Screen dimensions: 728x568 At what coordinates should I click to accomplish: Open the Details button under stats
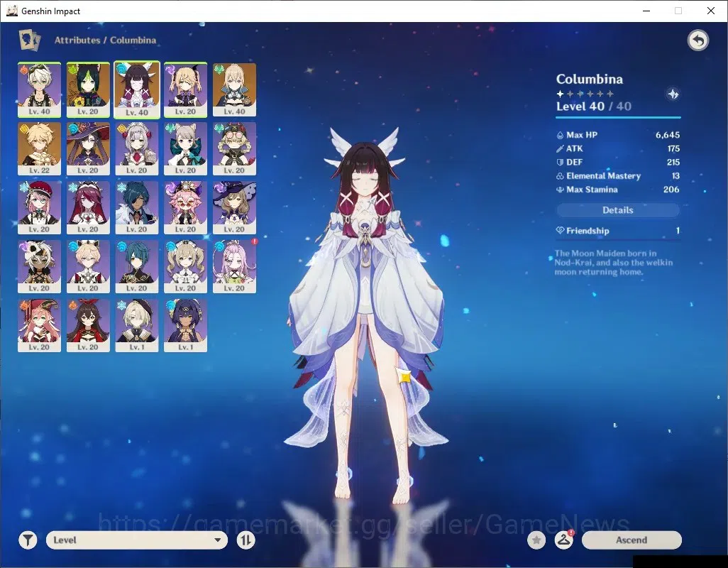pyautogui.click(x=617, y=210)
